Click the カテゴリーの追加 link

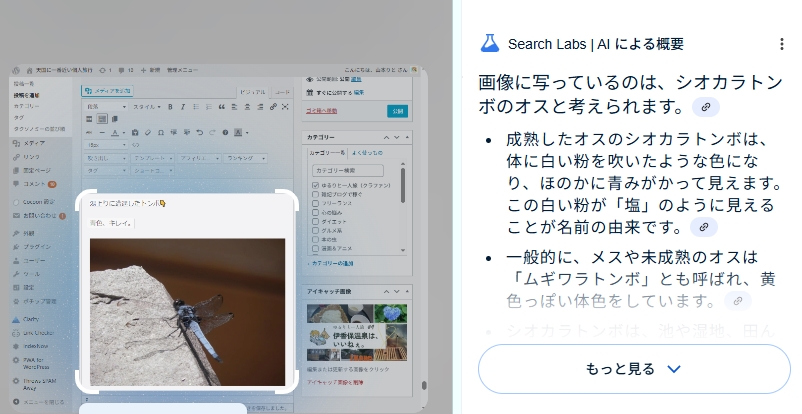click(x=331, y=263)
